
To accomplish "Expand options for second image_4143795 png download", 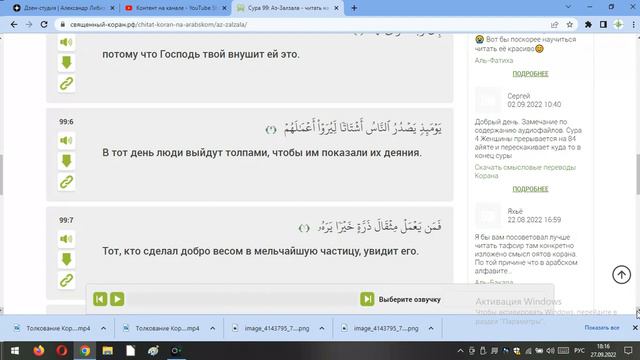I will 431,328.
